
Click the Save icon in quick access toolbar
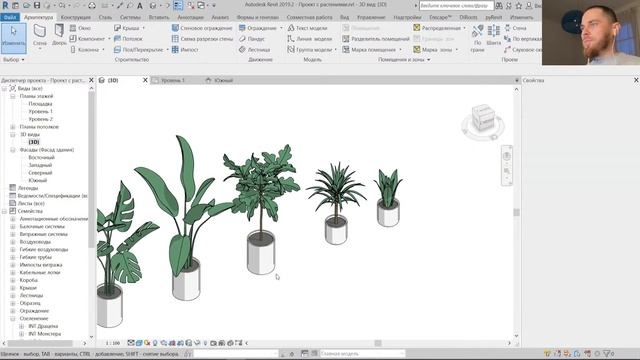click(37, 5)
